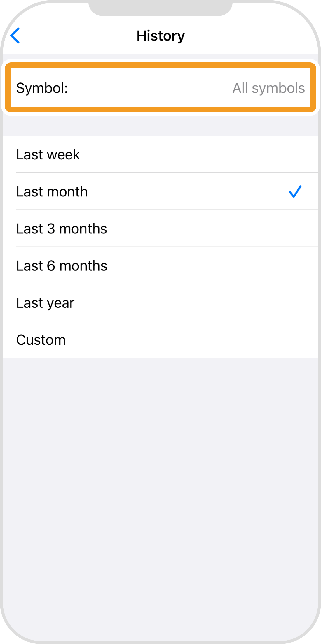Pick the Last 6 months range

[62, 266]
